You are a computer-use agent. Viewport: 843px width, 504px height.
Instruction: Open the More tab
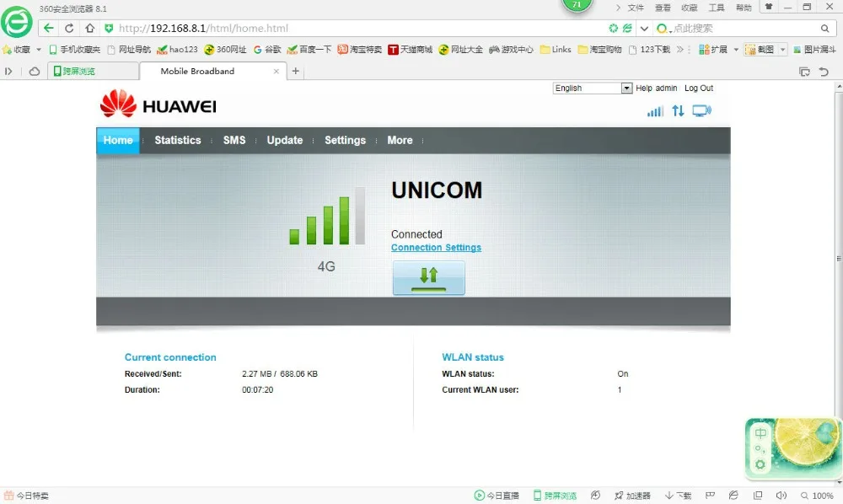pos(400,140)
